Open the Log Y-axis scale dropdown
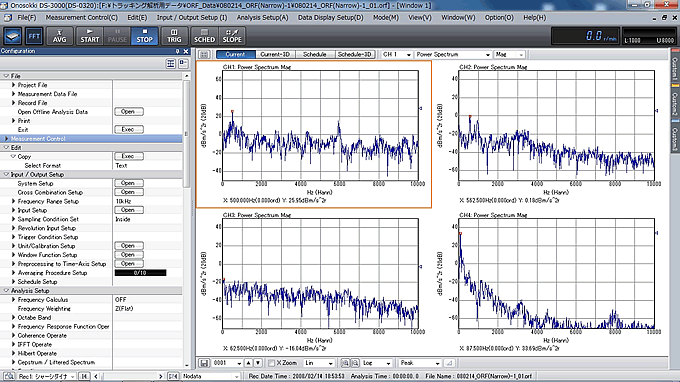Image resolution: width=680 pixels, height=382 pixels. (377, 363)
